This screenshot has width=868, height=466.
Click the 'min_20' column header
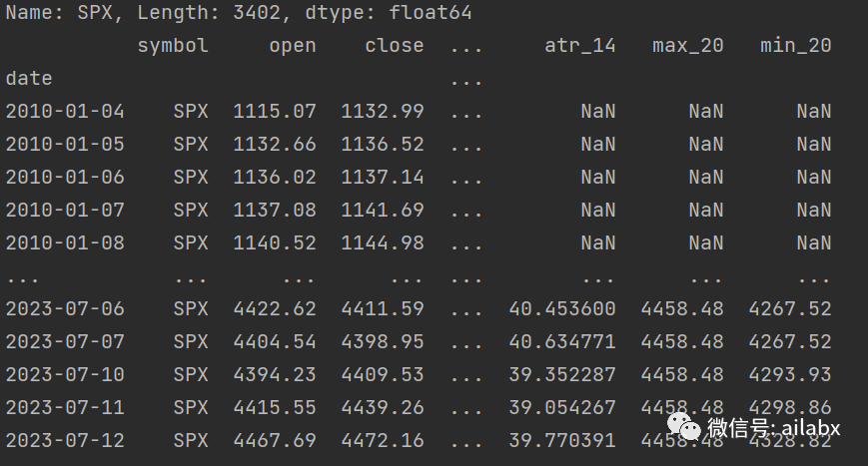point(796,46)
